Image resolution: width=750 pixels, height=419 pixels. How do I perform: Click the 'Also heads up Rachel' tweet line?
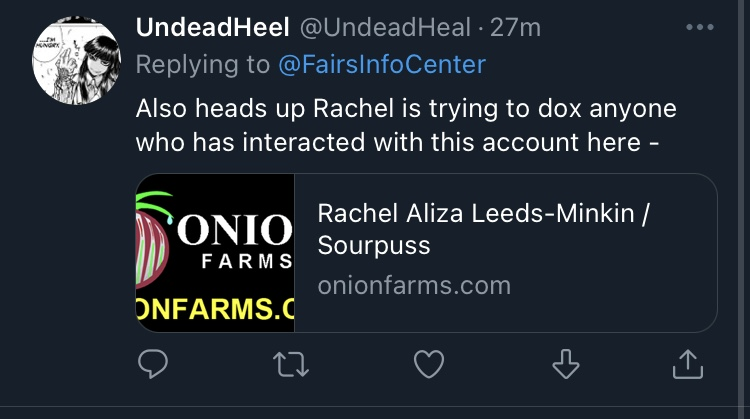[405, 107]
